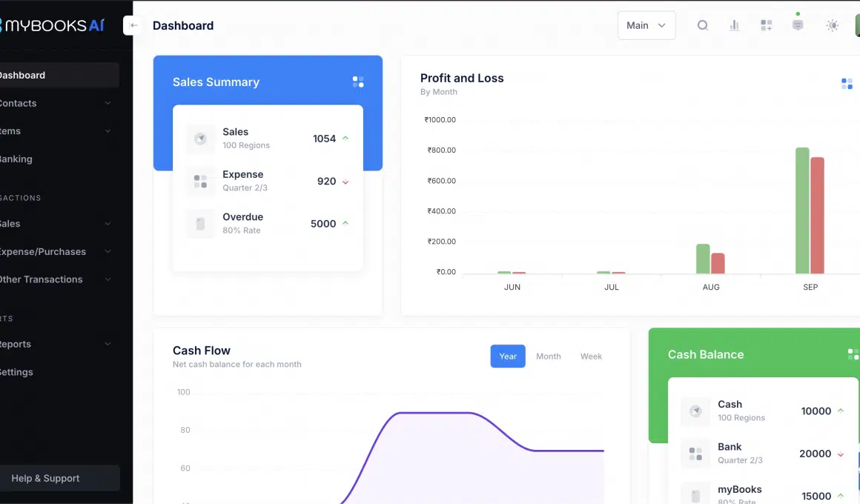Switch Cash Flow to Week view
This screenshot has height=504, width=860.
pos(591,357)
